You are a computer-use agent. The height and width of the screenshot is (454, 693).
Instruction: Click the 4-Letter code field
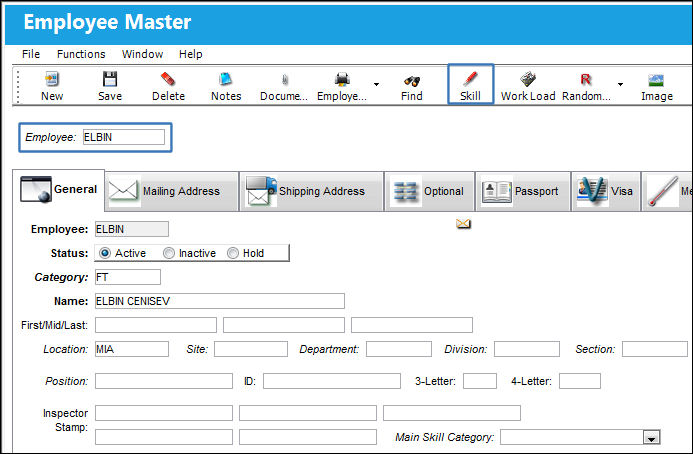click(580, 381)
